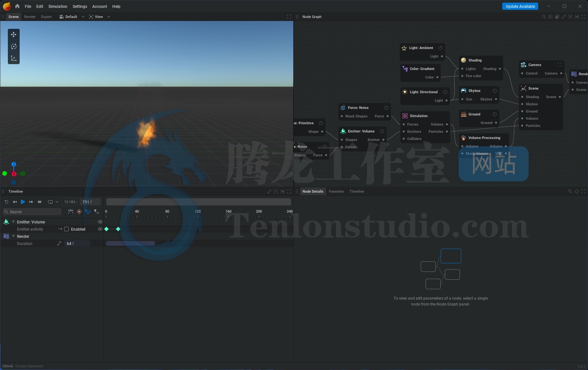The height and width of the screenshot is (370, 588).
Task: Open the loop mode dropdown arrow
Action: pyautogui.click(x=57, y=202)
